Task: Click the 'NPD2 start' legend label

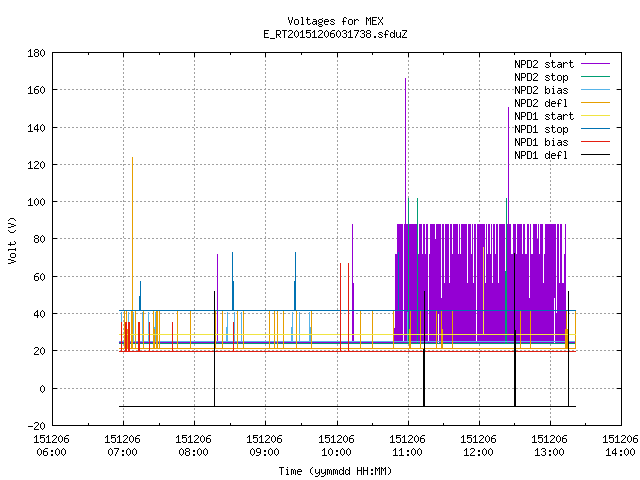Action: coord(544,64)
